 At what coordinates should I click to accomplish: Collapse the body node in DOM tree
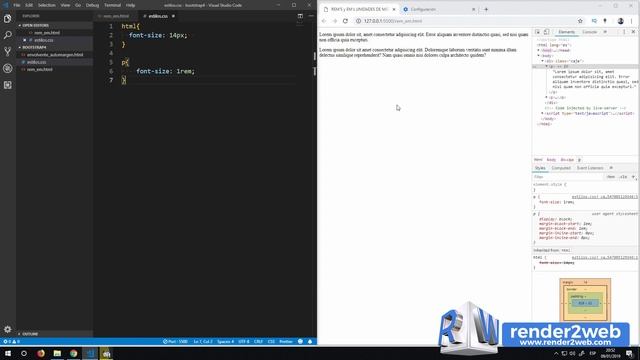(538, 56)
